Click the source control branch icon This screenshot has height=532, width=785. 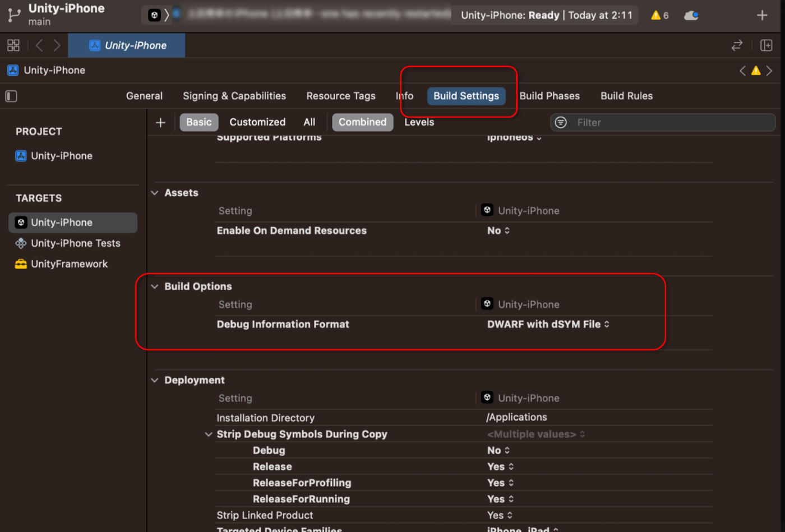tap(14, 16)
